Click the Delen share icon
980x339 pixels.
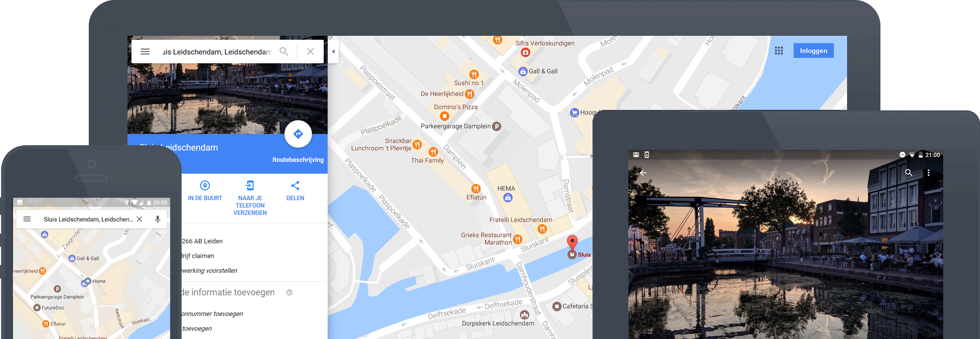click(x=295, y=185)
